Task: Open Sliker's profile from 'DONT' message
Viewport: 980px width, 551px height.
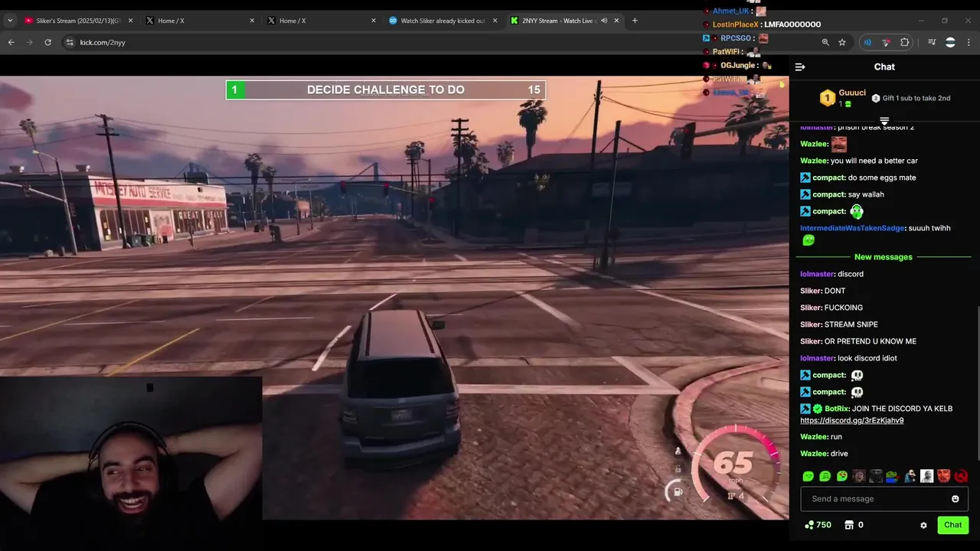Action: coord(811,291)
